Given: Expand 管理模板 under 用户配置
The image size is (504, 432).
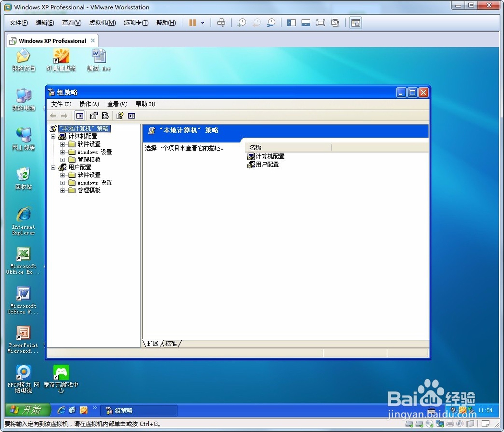Looking at the screenshot, I should [62, 190].
